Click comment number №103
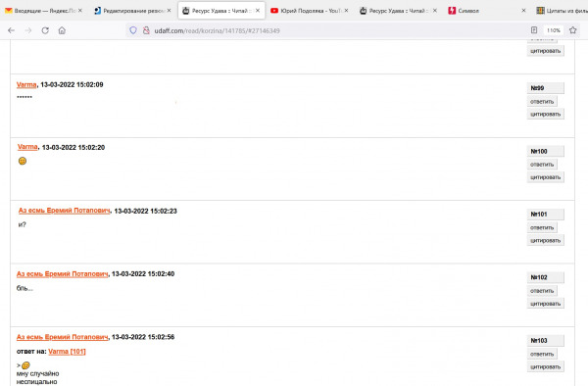This screenshot has width=588, height=386. [545, 340]
